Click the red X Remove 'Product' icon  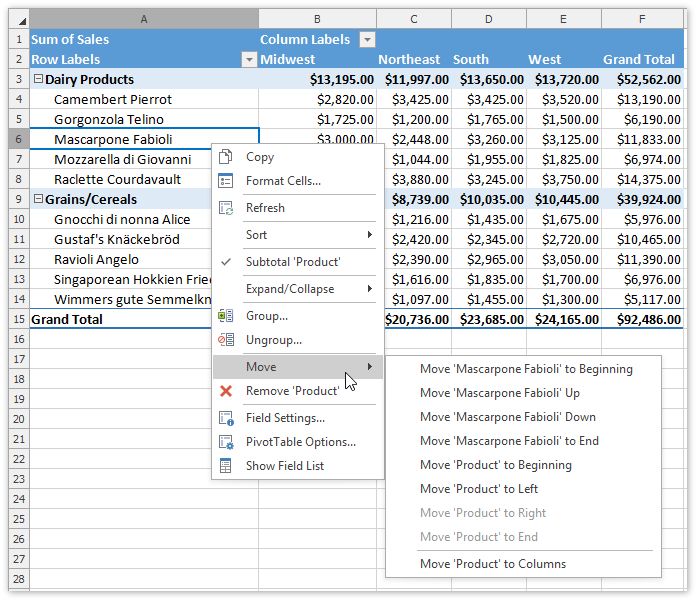pos(226,391)
